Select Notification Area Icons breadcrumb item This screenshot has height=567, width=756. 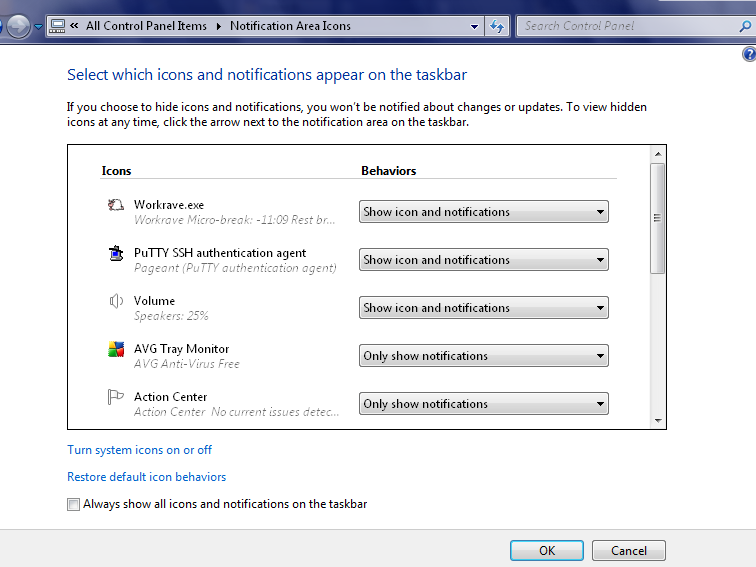tap(290, 26)
